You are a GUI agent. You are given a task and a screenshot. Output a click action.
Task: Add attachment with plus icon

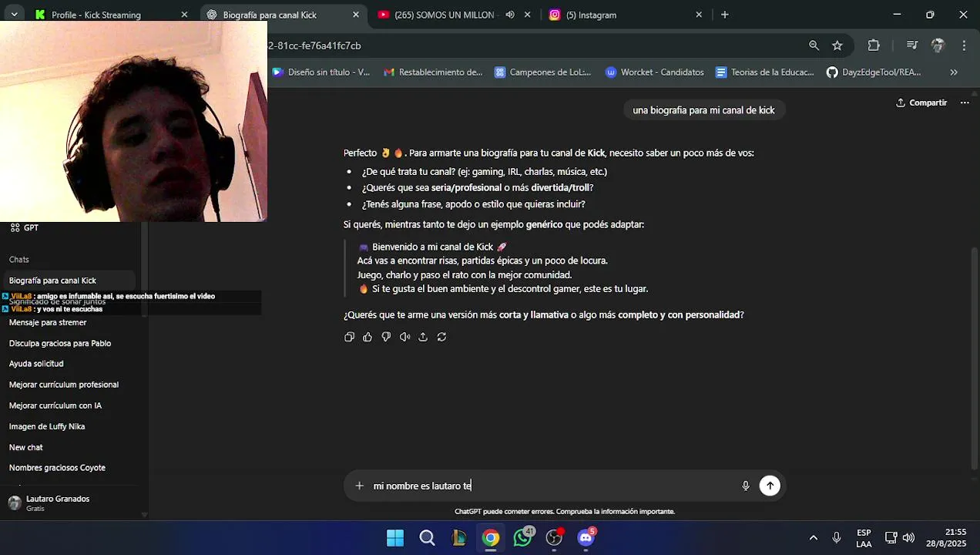359,486
